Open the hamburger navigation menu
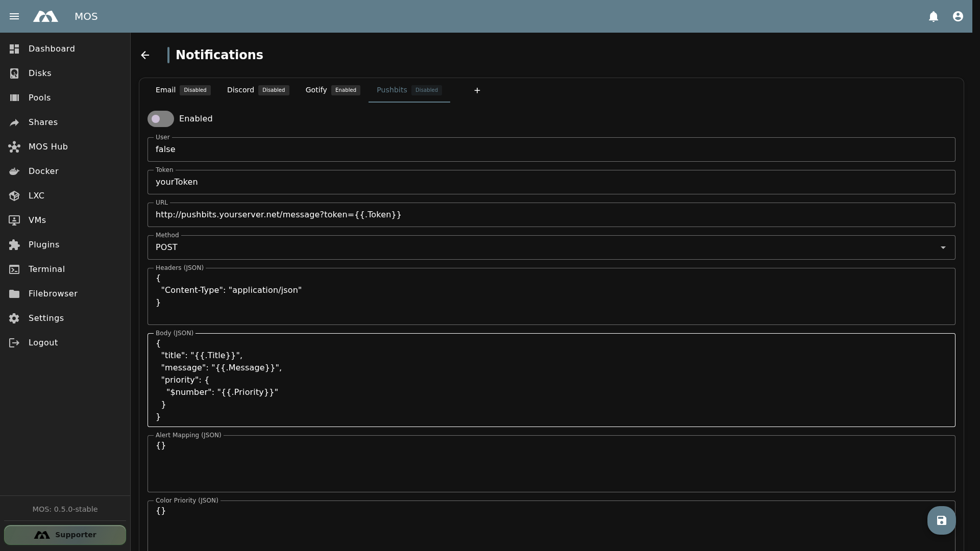 click(x=14, y=16)
